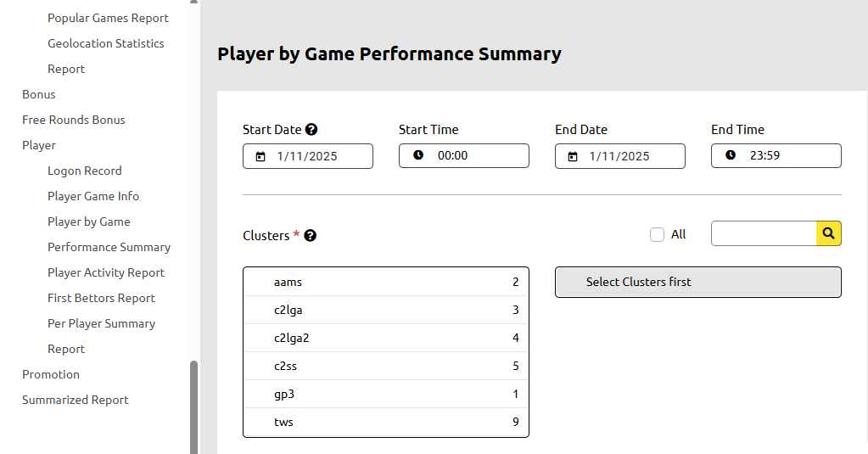Click clock icon in Start Time field
The image size is (868, 454).
[418, 155]
